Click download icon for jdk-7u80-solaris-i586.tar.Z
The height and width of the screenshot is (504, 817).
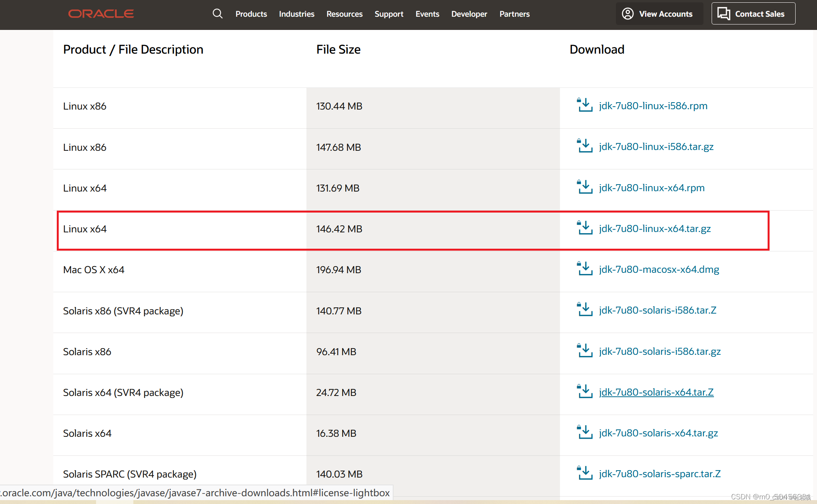coord(584,309)
